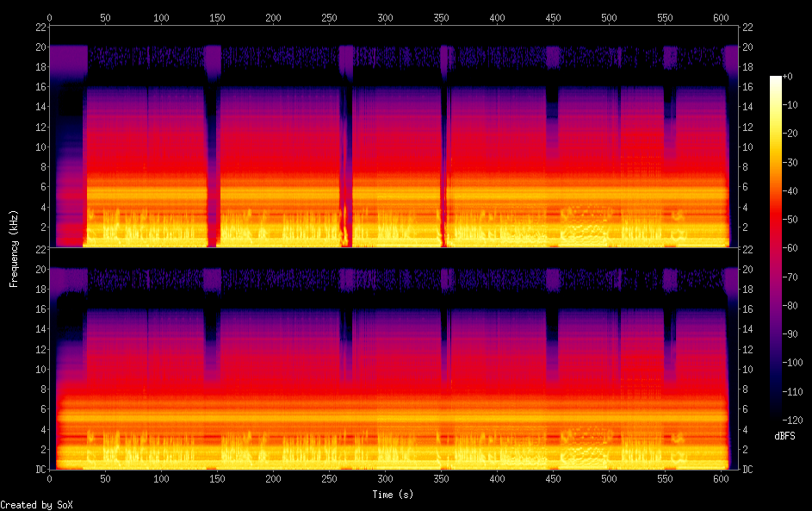Click "-50" on the dBFS scale
Image resolution: width=812 pixels, height=511 pixels.
[x=790, y=219]
